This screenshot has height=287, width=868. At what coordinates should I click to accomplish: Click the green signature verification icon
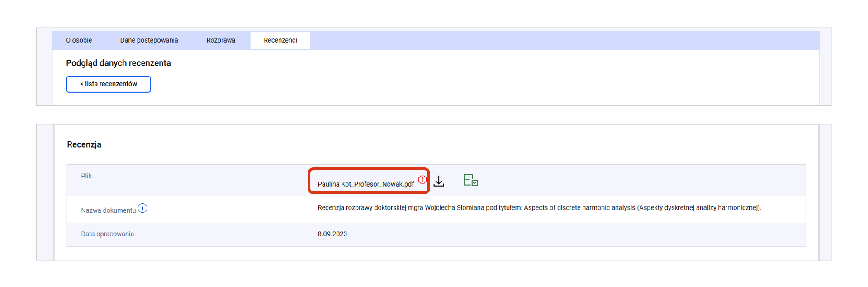pyautogui.click(x=470, y=180)
